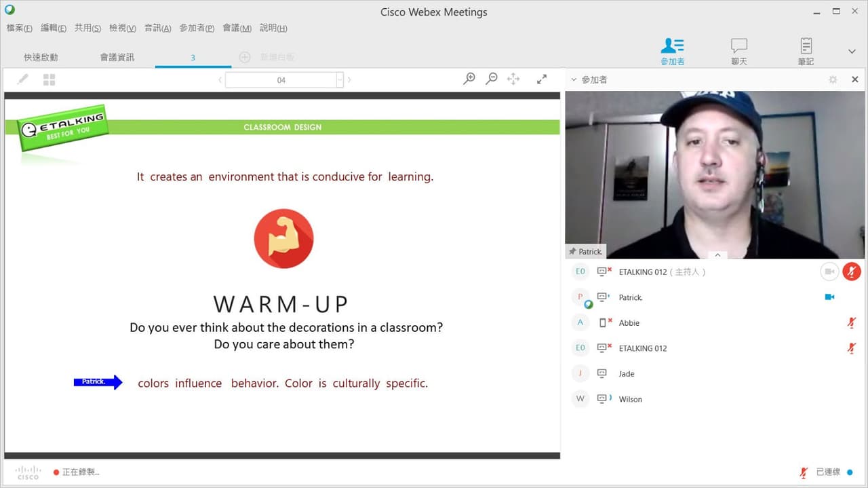Open the Participants panel icon

click(672, 50)
